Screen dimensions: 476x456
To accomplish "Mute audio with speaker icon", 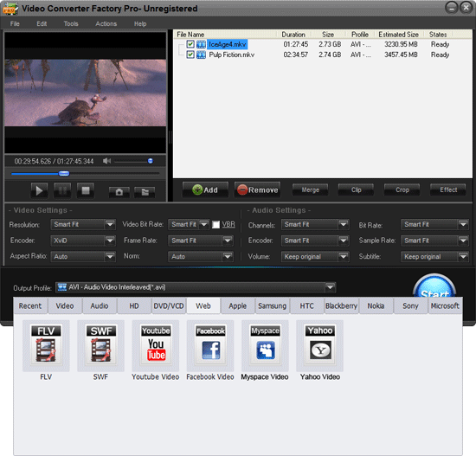I will tap(106, 161).
